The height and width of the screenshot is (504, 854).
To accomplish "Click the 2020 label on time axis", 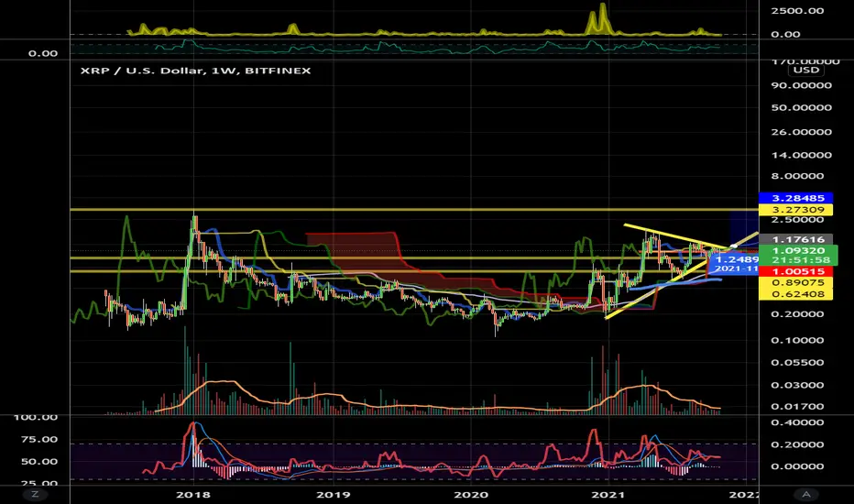I will click(471, 495).
